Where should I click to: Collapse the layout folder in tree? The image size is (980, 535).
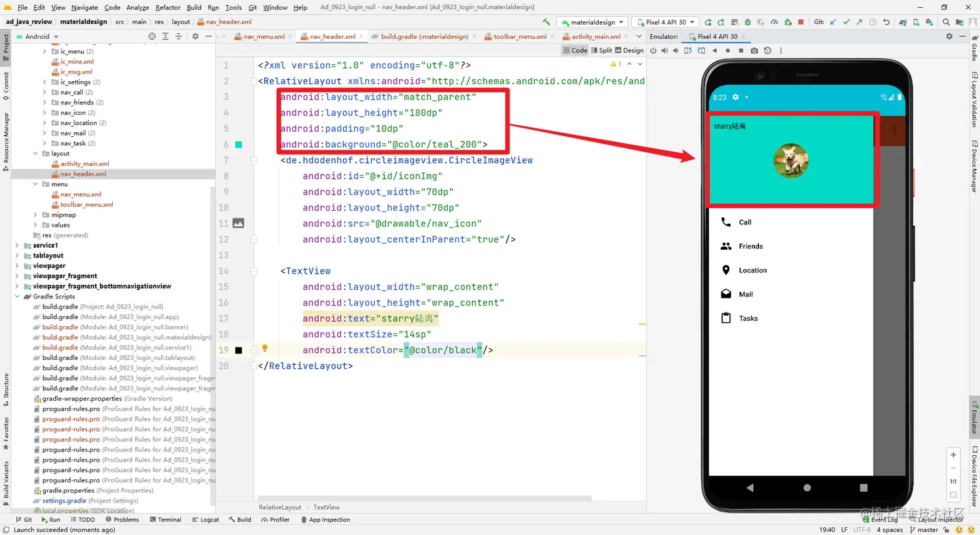pos(35,154)
